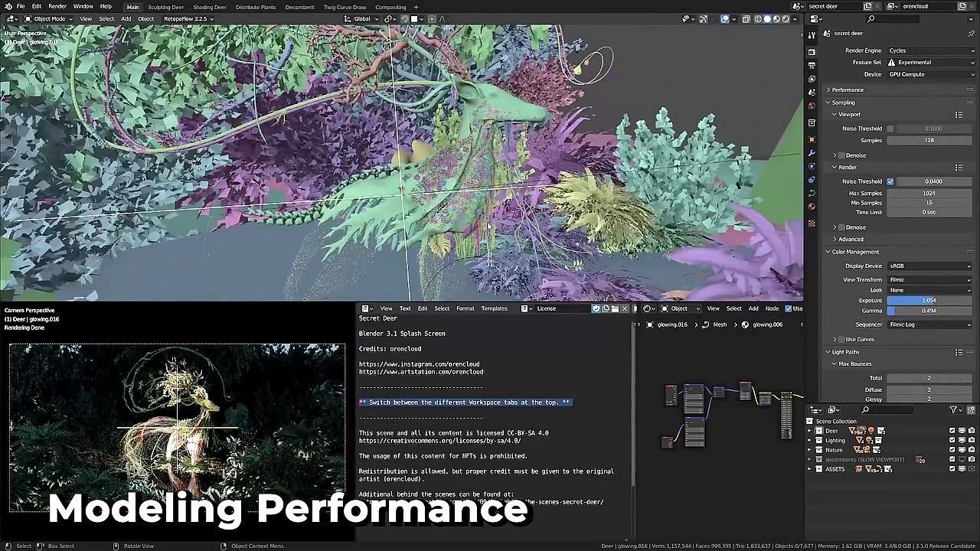This screenshot has width=980, height=551.
Task: Open the Render menu
Action: 57,7
